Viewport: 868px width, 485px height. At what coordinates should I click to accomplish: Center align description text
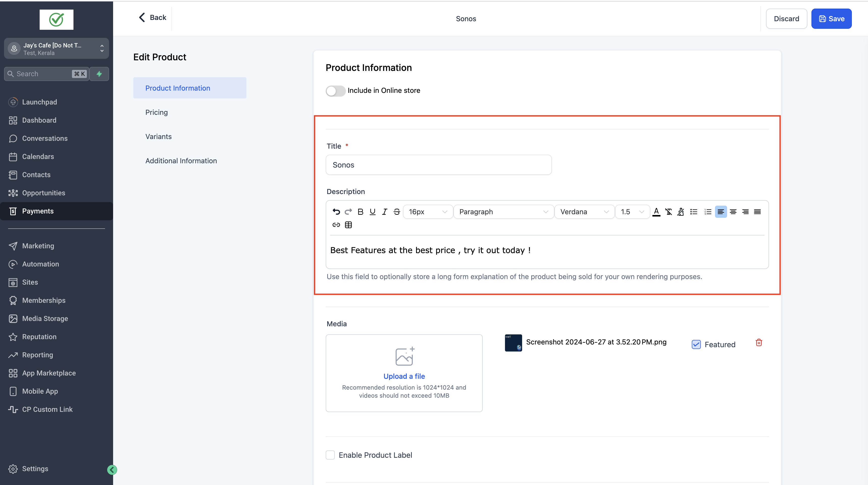coord(733,211)
